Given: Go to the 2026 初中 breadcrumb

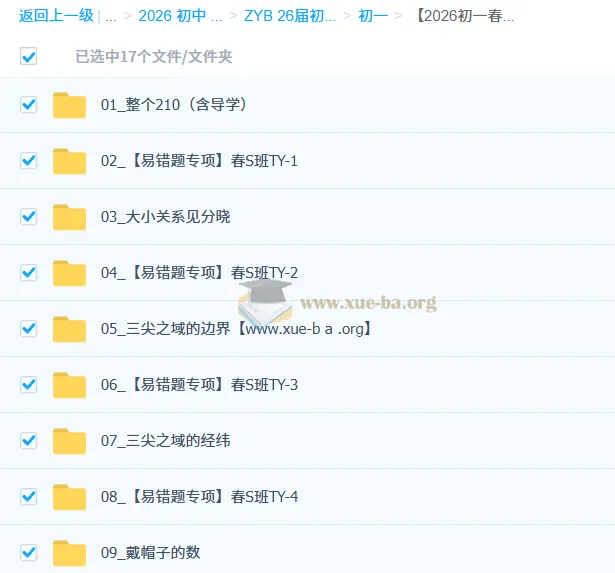Looking at the screenshot, I should click(180, 16).
